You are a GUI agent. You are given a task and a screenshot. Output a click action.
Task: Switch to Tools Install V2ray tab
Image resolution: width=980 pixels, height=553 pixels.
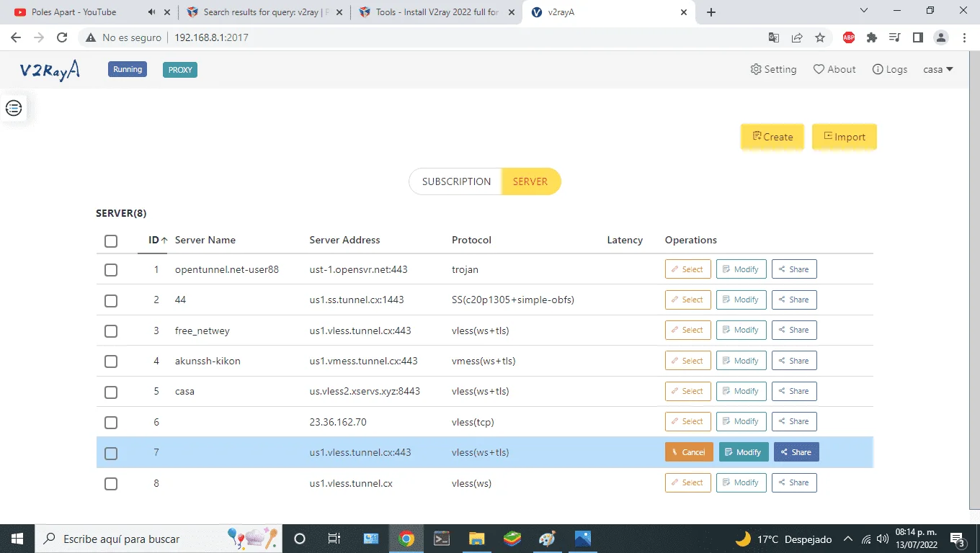point(437,12)
